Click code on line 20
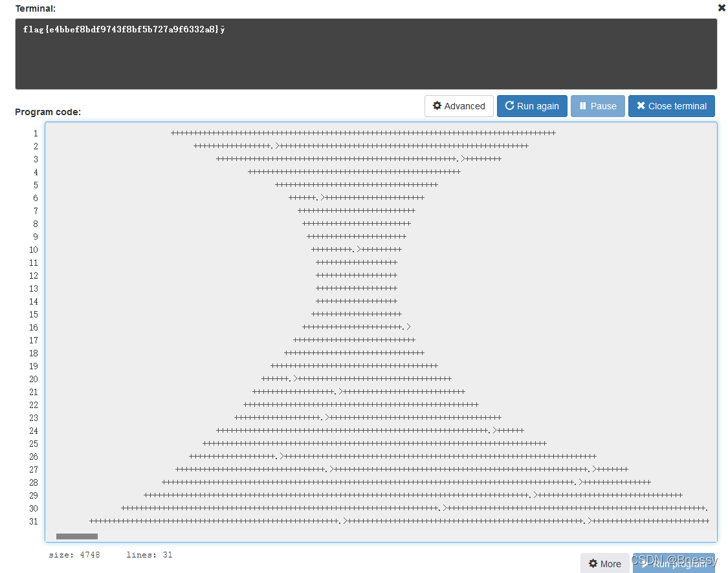728x573 pixels. pyautogui.click(x=357, y=378)
